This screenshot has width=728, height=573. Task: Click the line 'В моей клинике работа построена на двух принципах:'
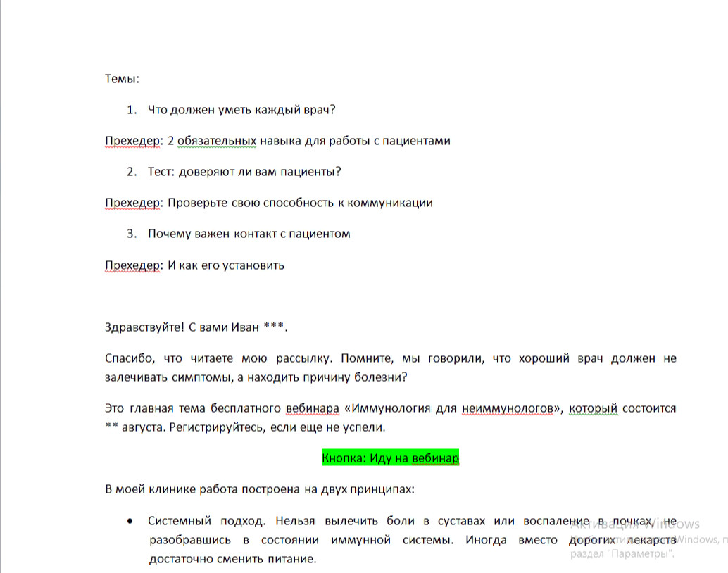[x=260, y=489]
